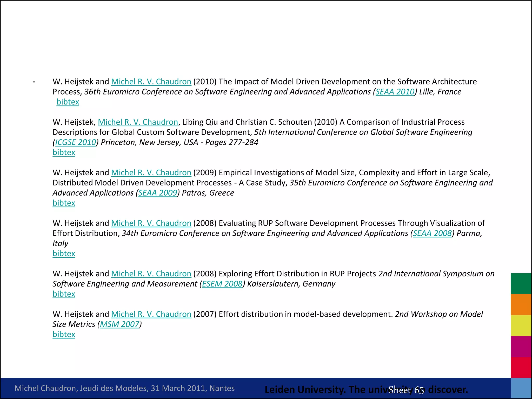
Task: Click bibtex link under SEAA 2009 entry
Action: pos(64,203)
